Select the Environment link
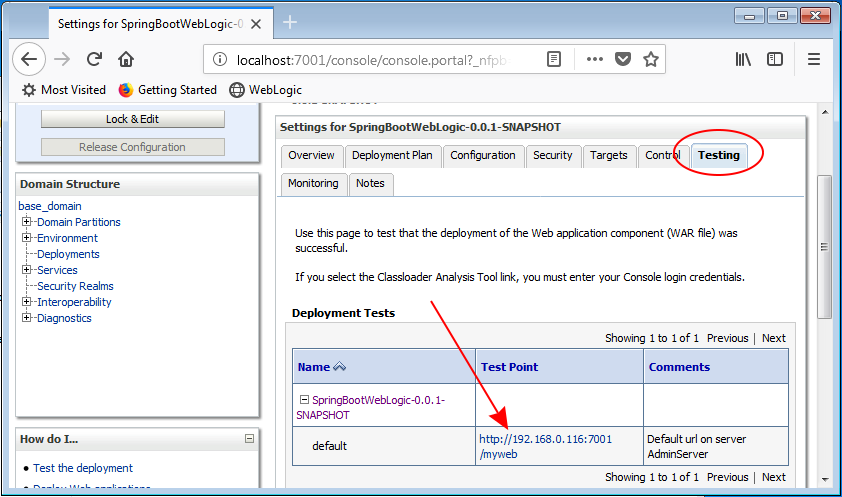The height and width of the screenshot is (497, 842). pos(67,238)
